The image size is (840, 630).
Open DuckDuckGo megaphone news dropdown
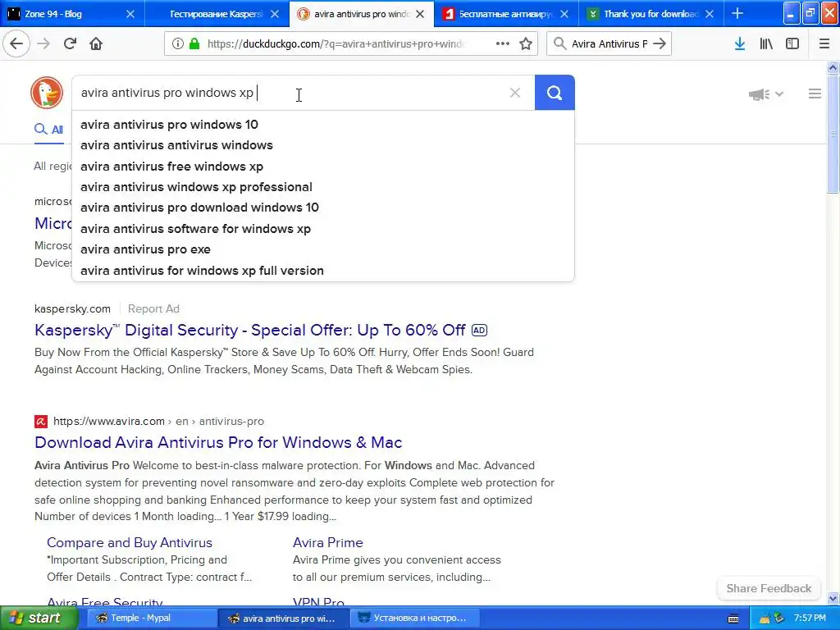[765, 94]
